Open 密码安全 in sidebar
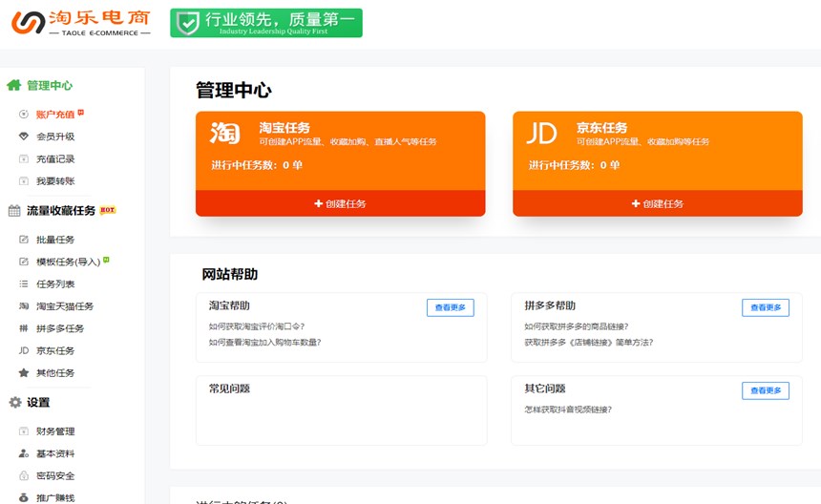 (55, 476)
